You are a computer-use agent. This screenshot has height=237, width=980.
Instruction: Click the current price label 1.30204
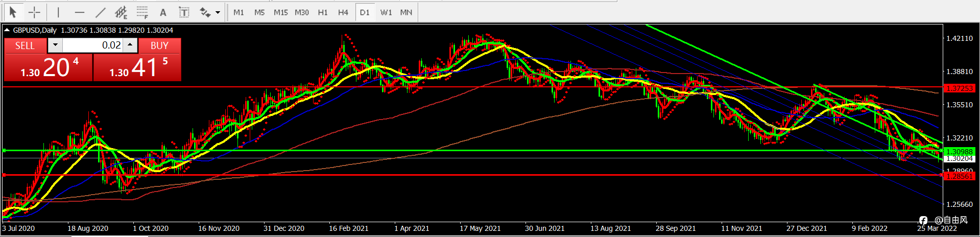point(960,159)
